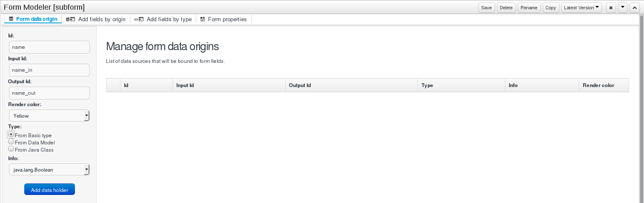Click the Add fields by type icon
The height and width of the screenshot is (203, 644).
pyautogui.click(x=139, y=19)
